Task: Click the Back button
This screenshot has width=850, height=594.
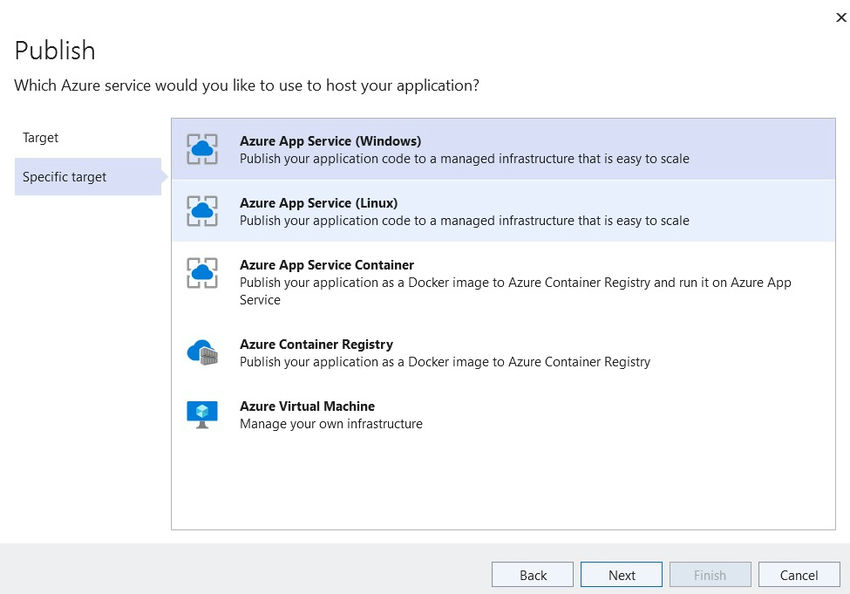Action: pyautogui.click(x=532, y=574)
